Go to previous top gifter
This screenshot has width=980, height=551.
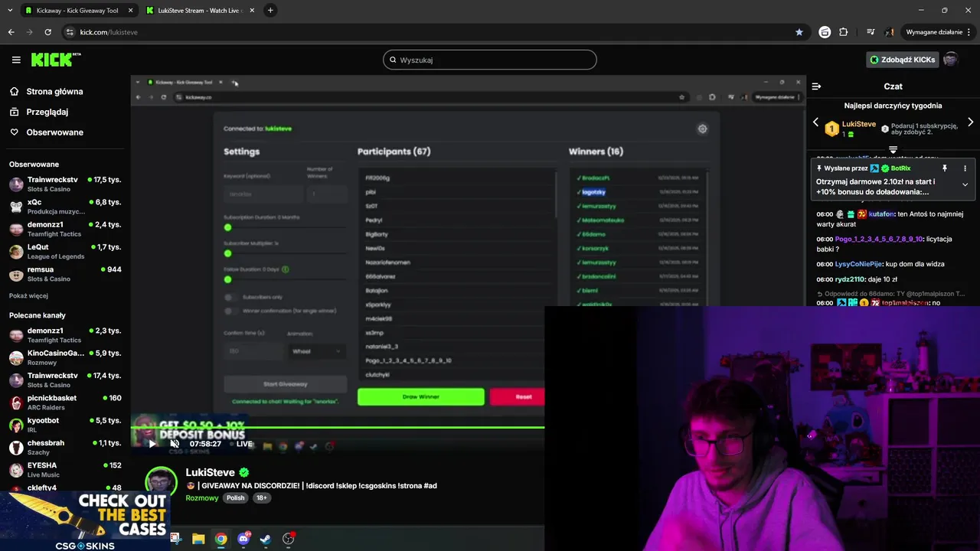click(x=815, y=122)
